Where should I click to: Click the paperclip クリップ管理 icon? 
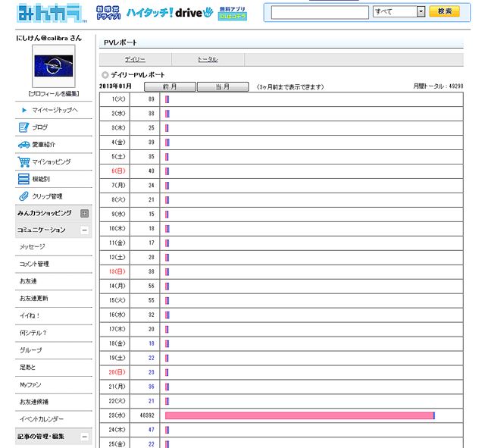pyautogui.click(x=23, y=196)
